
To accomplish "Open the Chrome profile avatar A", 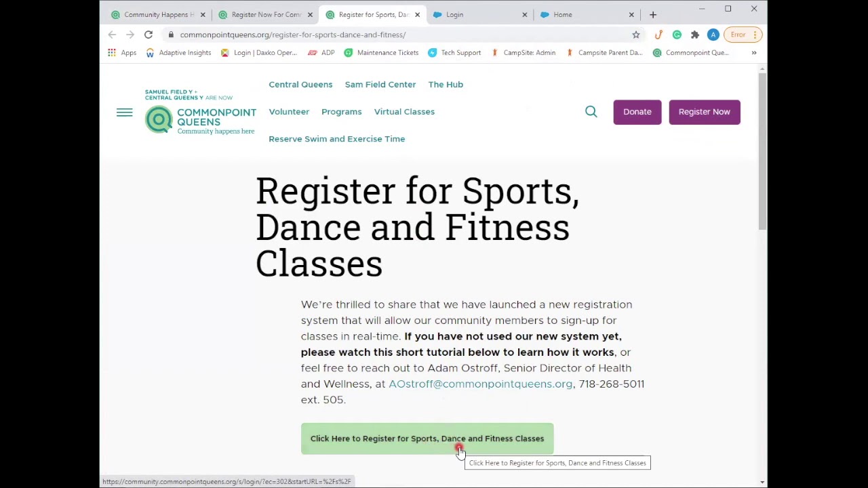I will click(713, 35).
